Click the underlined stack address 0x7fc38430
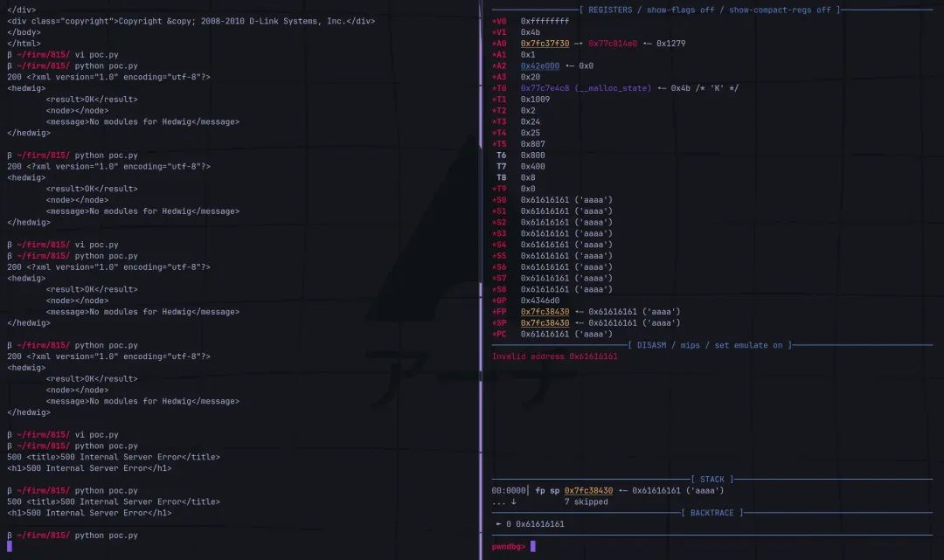Image resolution: width=944 pixels, height=560 pixels. point(588,491)
